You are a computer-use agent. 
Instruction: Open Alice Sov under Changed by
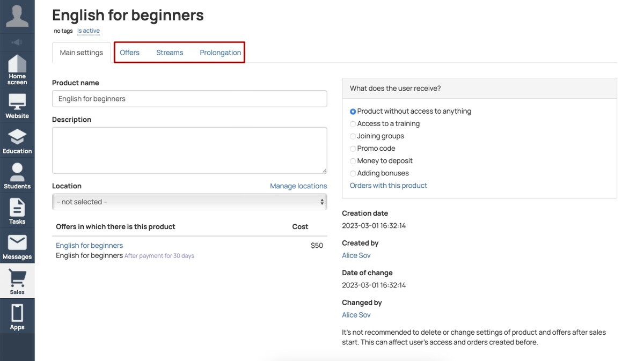click(356, 315)
